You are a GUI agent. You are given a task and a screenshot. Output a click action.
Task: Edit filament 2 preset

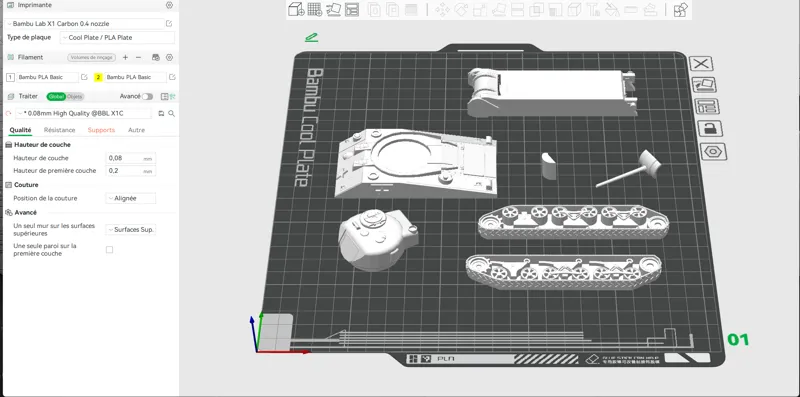point(172,77)
